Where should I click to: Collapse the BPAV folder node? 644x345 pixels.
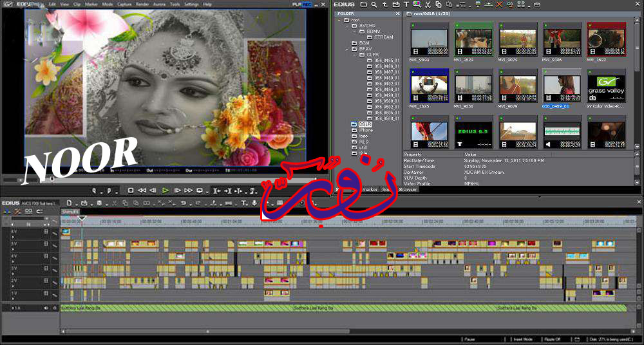[348, 48]
